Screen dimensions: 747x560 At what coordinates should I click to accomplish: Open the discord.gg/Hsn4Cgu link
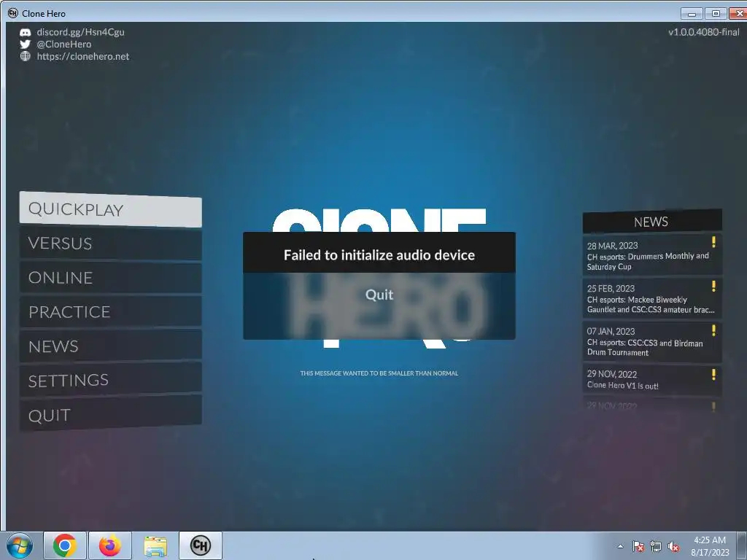(x=80, y=32)
